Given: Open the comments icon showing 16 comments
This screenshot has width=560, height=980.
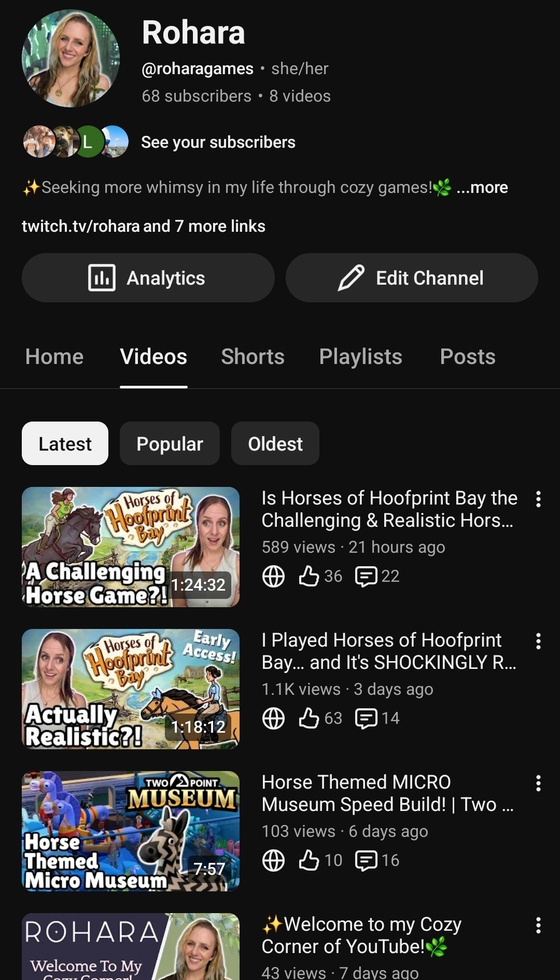Looking at the screenshot, I should pyautogui.click(x=366, y=860).
